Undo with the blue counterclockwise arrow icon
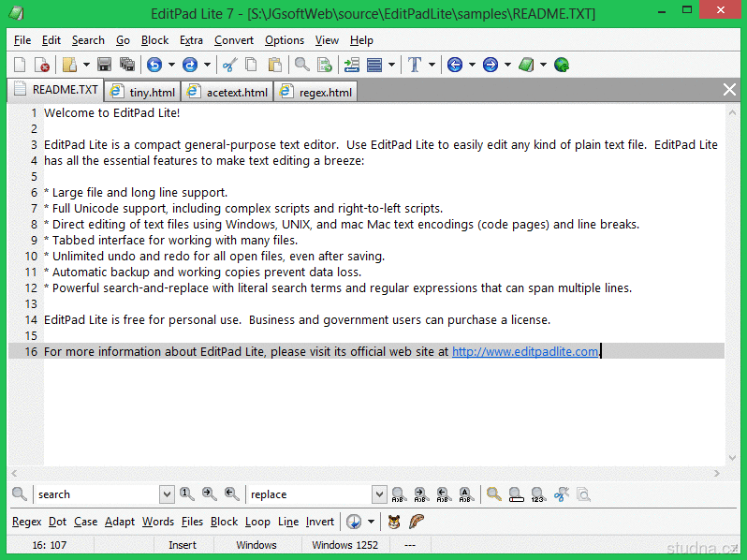Viewport: 747px width, 560px height. pos(154,65)
